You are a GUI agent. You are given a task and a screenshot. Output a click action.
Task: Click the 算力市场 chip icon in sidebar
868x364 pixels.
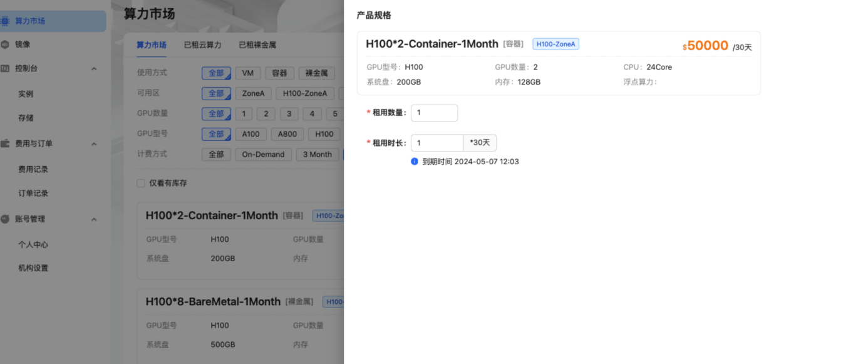point(5,21)
